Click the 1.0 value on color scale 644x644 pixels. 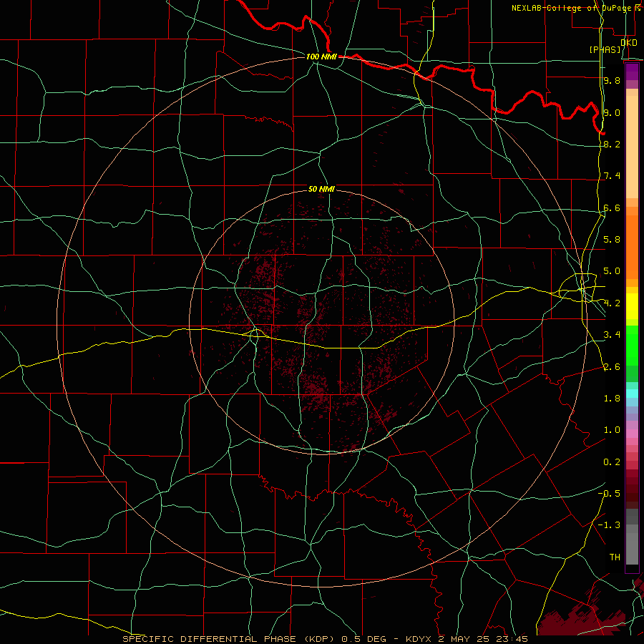click(x=612, y=430)
